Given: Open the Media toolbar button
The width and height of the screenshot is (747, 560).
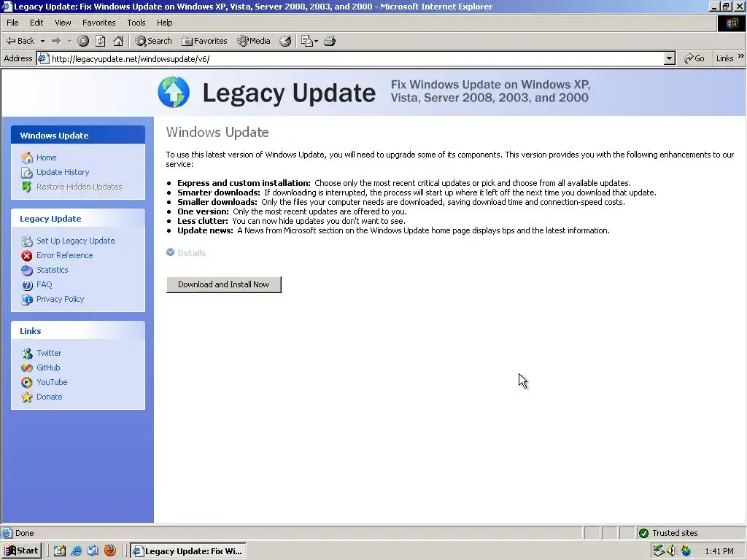Looking at the screenshot, I should coord(254,41).
